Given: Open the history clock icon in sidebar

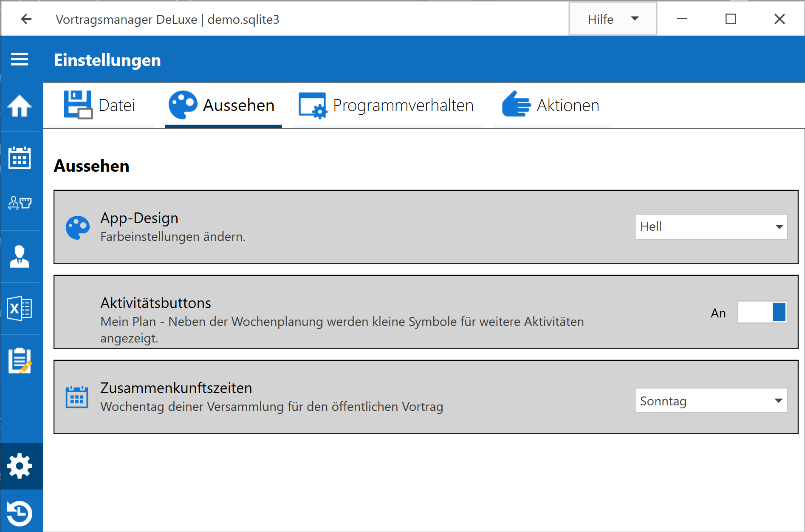Looking at the screenshot, I should [20, 513].
